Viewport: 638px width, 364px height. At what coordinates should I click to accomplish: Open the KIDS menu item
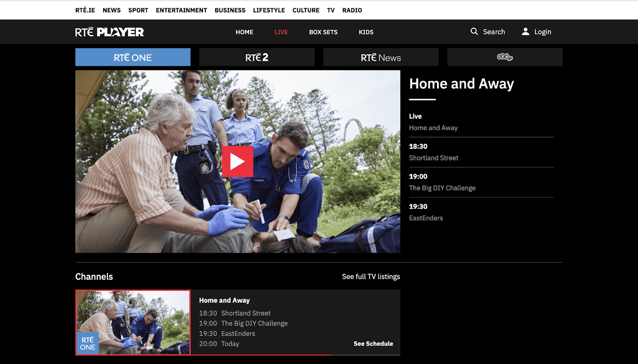coord(366,32)
